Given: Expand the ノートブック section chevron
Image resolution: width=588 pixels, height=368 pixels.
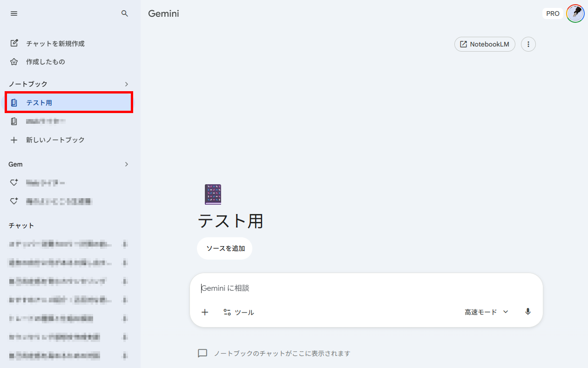Looking at the screenshot, I should [x=127, y=84].
